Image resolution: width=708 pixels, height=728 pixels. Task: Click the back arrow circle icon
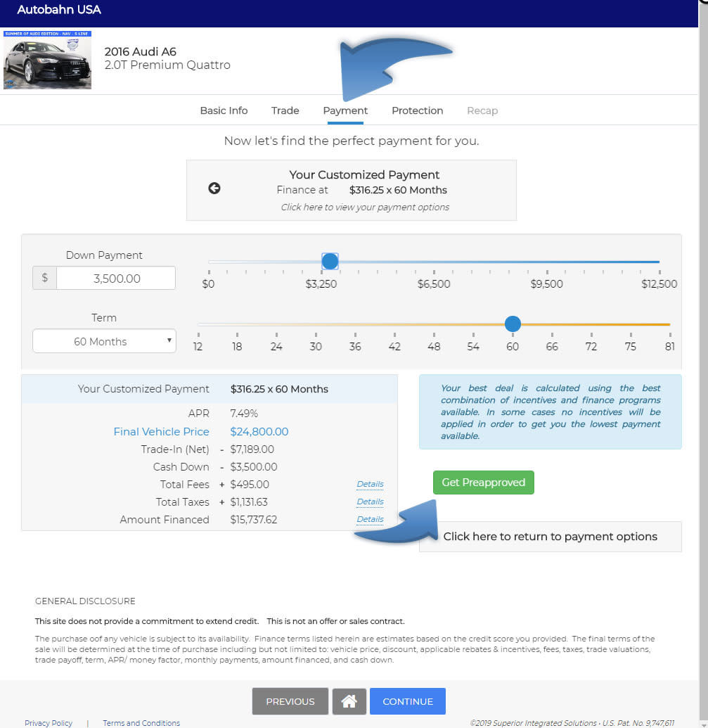point(214,188)
